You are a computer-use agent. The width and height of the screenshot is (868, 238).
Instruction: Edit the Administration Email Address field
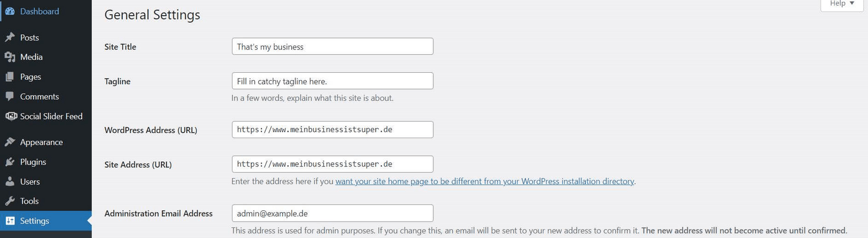tap(332, 213)
